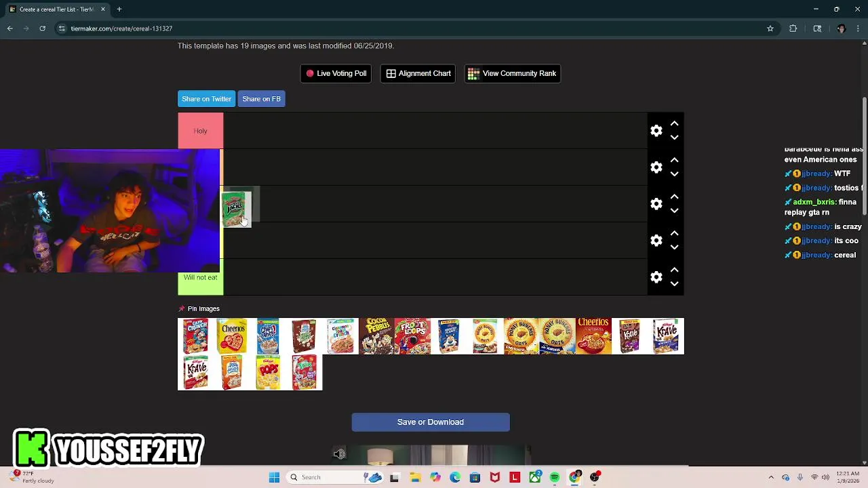The image size is (868, 488).
Task: Open the Windows Start menu
Action: click(274, 478)
